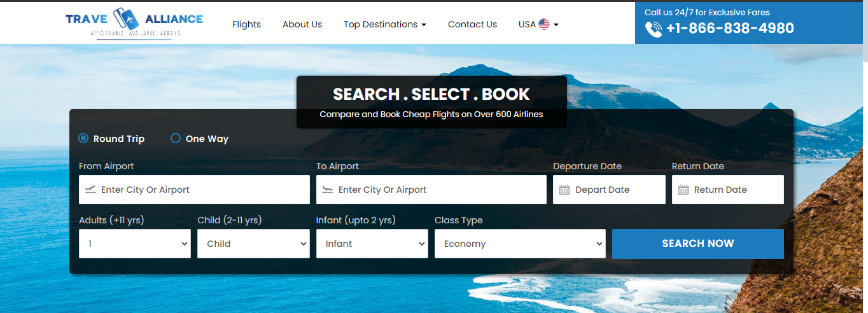Open the Infant count dropdown

[372, 244]
